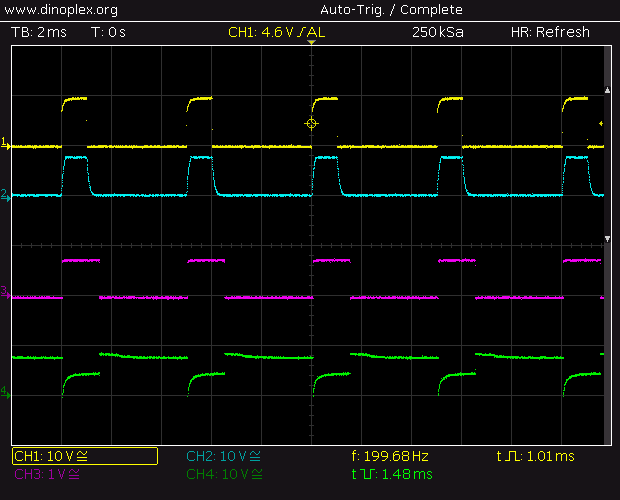Click the trigger level arrow at right edge
The width and height of the screenshot is (620, 500).
pos(601,124)
